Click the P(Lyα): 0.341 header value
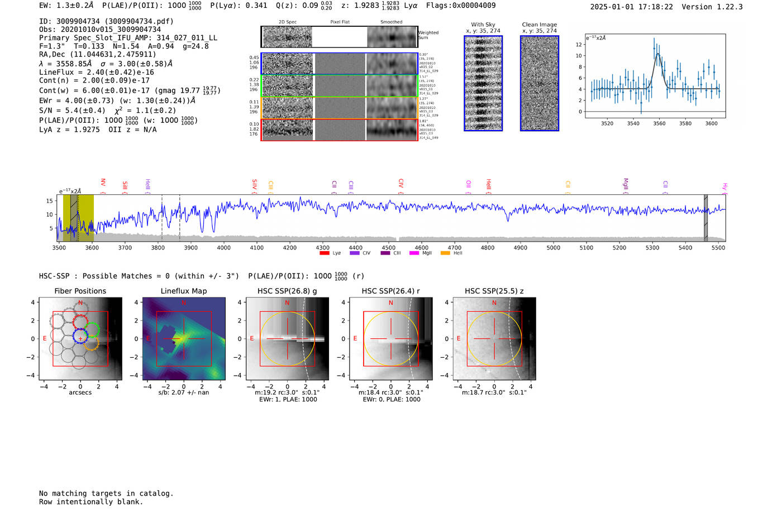Screen dimensions: 782x532 (x=239, y=6)
